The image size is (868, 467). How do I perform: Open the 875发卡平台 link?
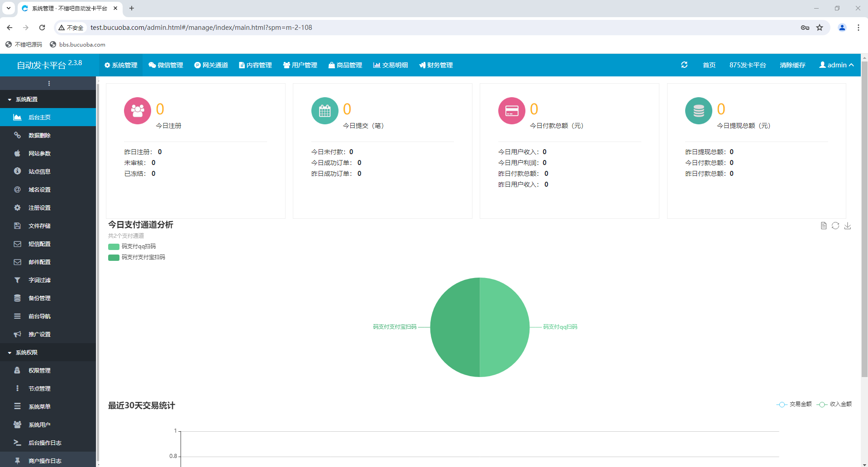click(748, 65)
